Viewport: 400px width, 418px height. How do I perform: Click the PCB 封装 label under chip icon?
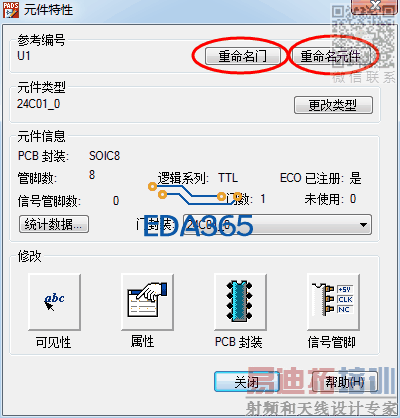(239, 342)
